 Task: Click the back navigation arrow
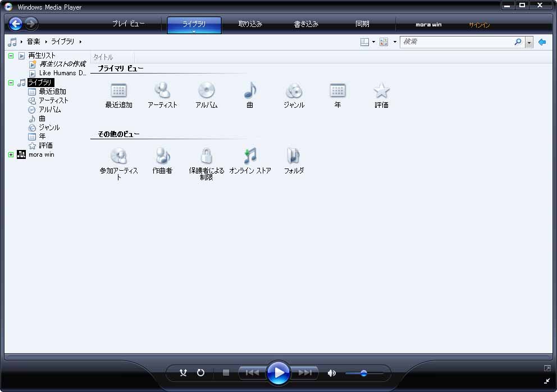16,24
